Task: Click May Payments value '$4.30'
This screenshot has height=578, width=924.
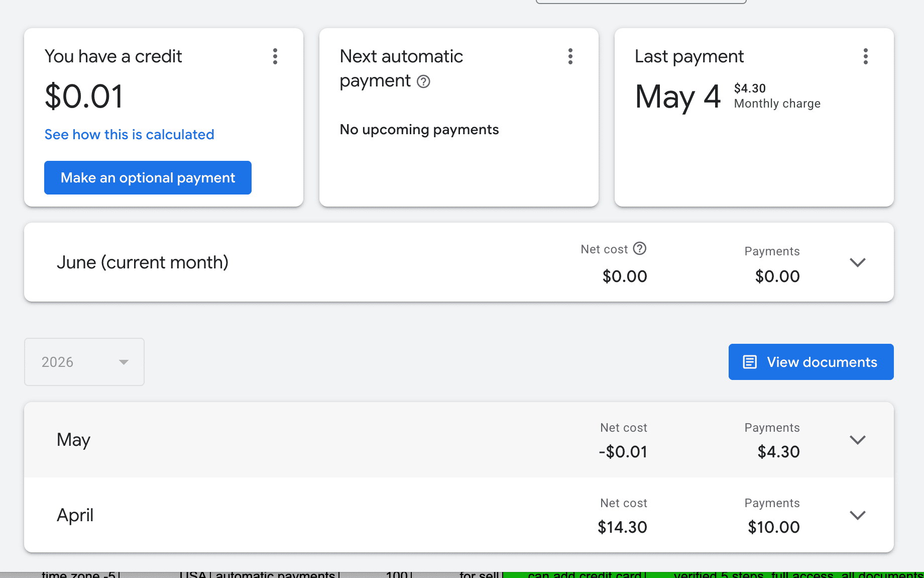Action: 778,452
